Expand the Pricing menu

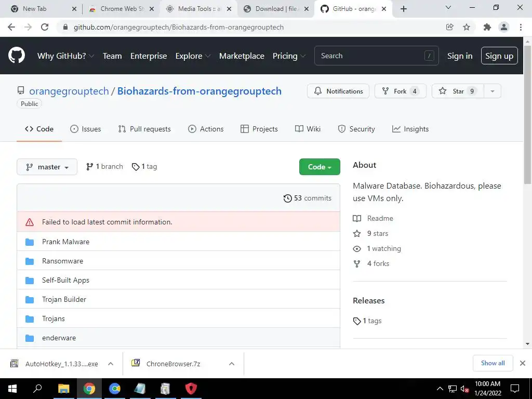point(289,56)
